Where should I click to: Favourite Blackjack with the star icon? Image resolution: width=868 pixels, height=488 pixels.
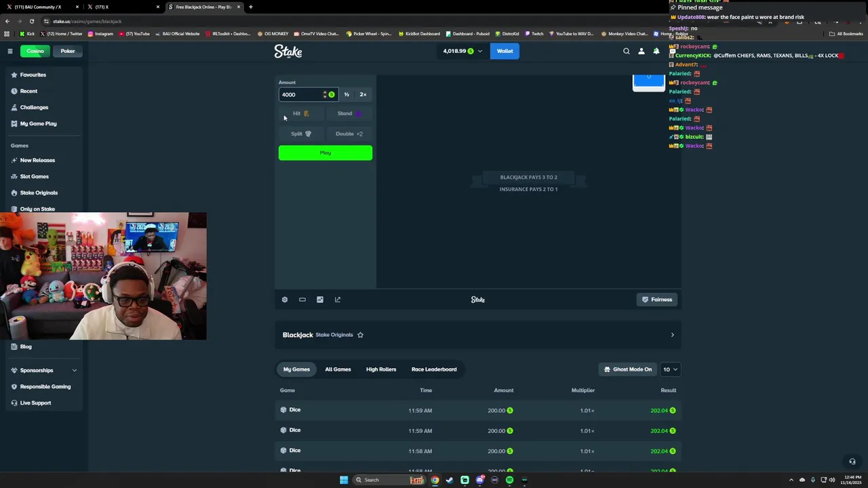point(360,335)
